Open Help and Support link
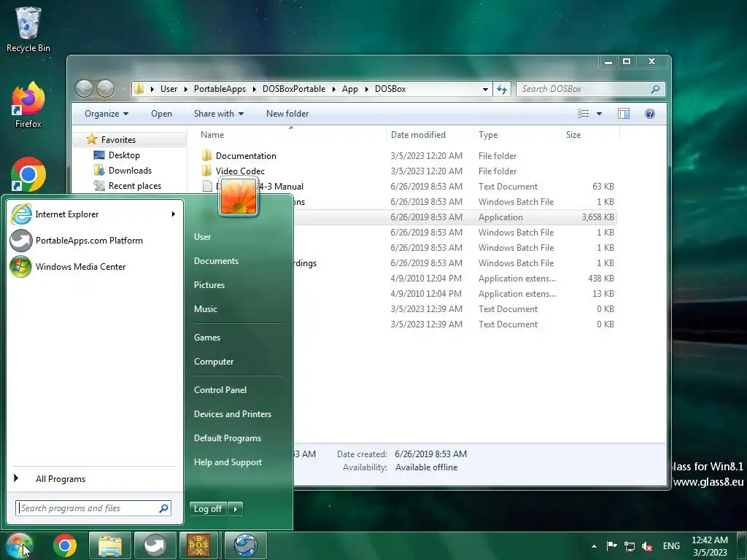 (228, 462)
